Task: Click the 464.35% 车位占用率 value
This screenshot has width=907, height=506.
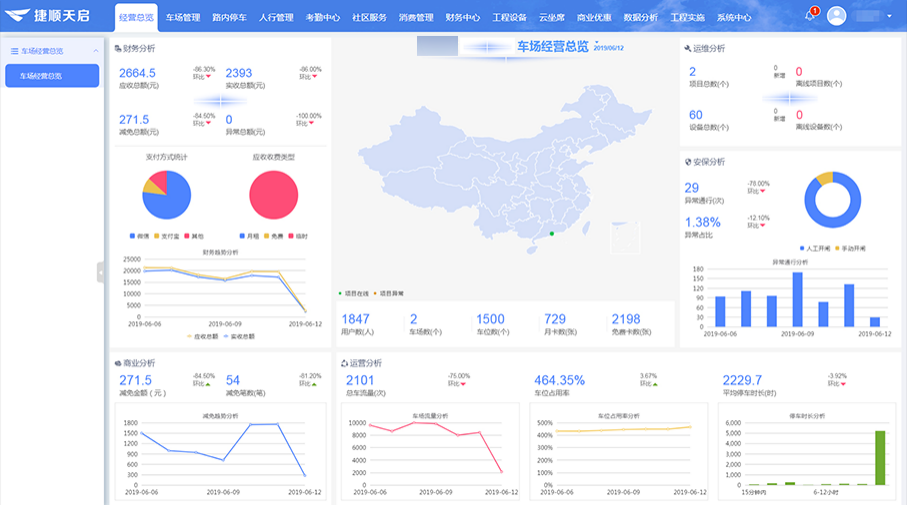Action: coord(559,381)
